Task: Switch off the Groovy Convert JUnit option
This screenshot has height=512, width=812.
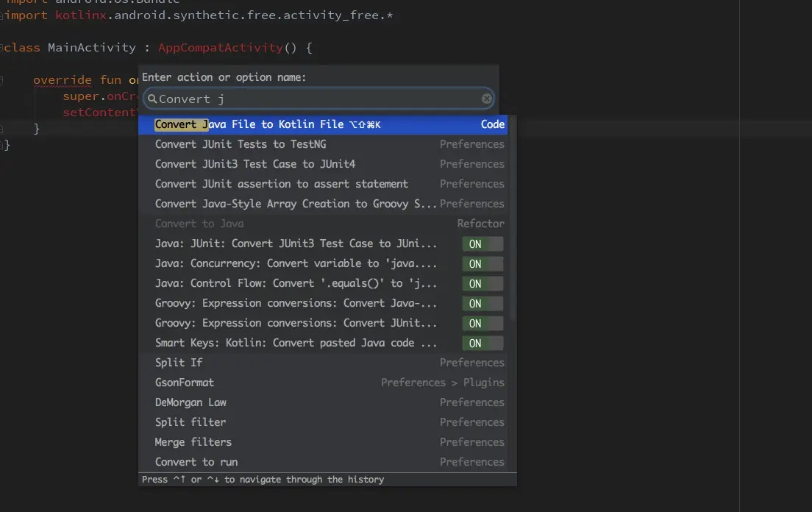Action: pyautogui.click(x=482, y=324)
